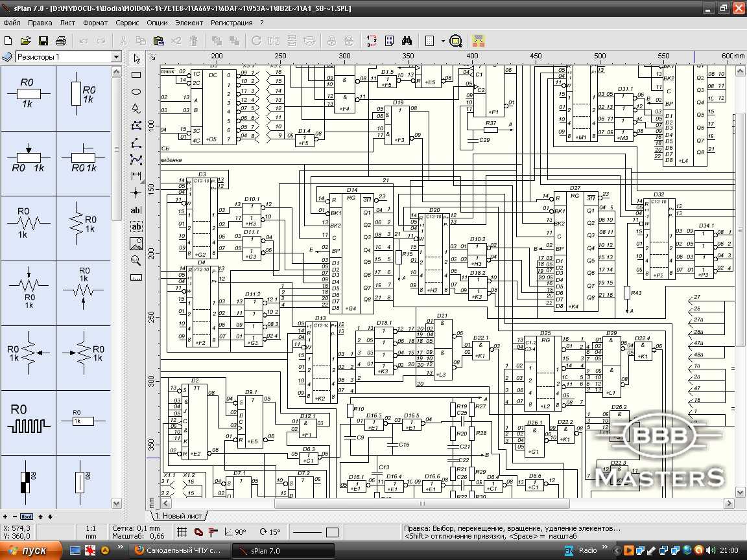The image size is (747, 560).
Task: Open the Формат menu
Action: point(95,23)
